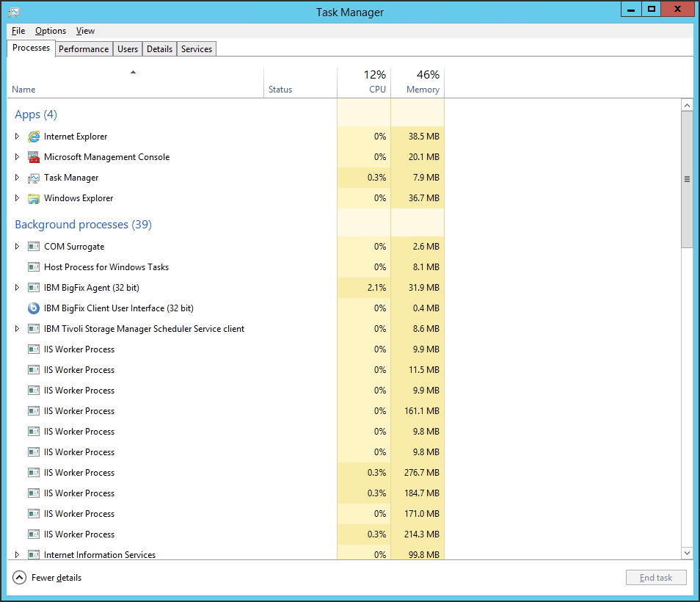Image resolution: width=700 pixels, height=602 pixels.
Task: Click the IBM BigFix Agent process icon
Action: [x=34, y=288]
